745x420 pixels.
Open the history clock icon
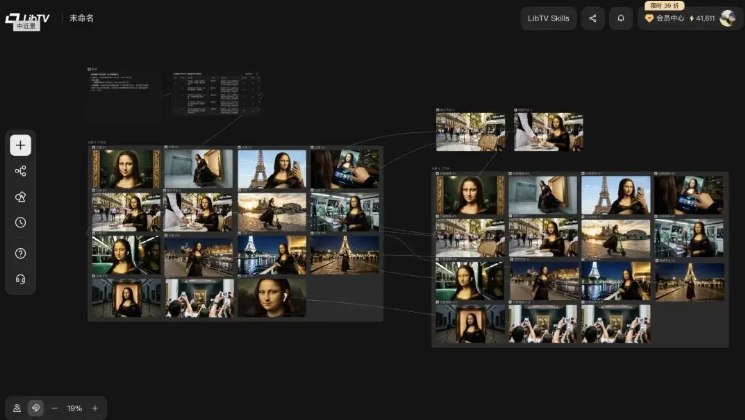click(20, 222)
